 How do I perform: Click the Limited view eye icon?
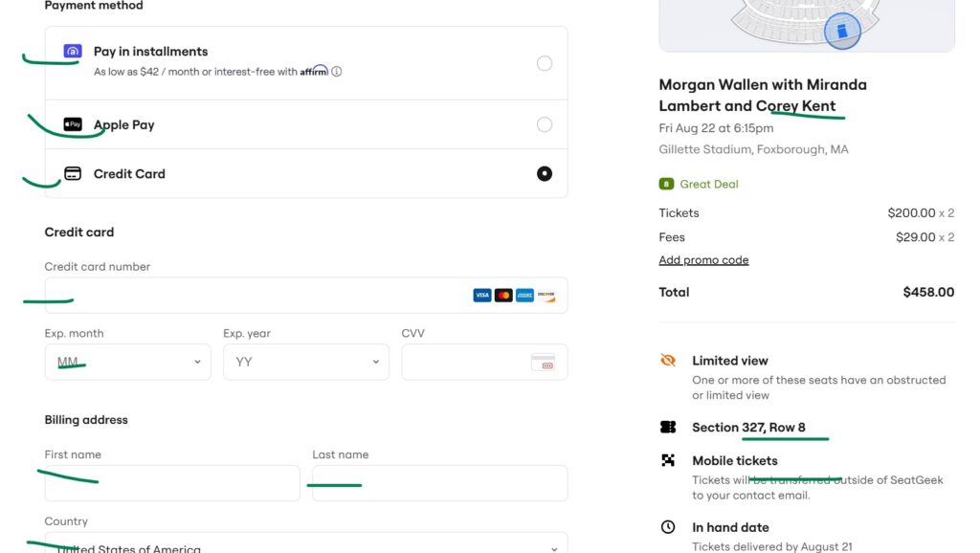pyautogui.click(x=668, y=360)
